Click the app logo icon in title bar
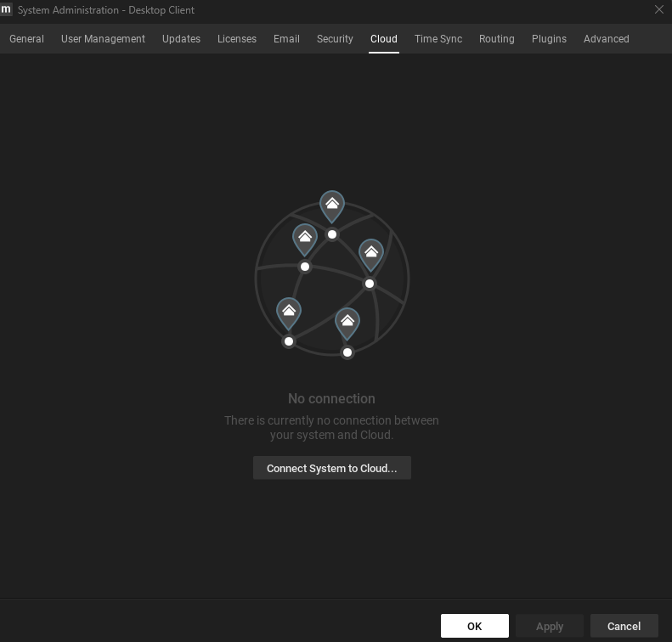 pos(7,9)
